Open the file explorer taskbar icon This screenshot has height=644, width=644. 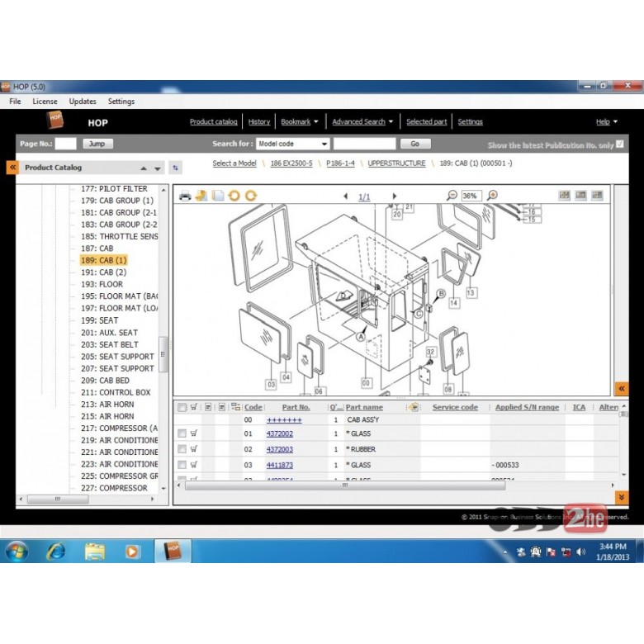[95, 552]
